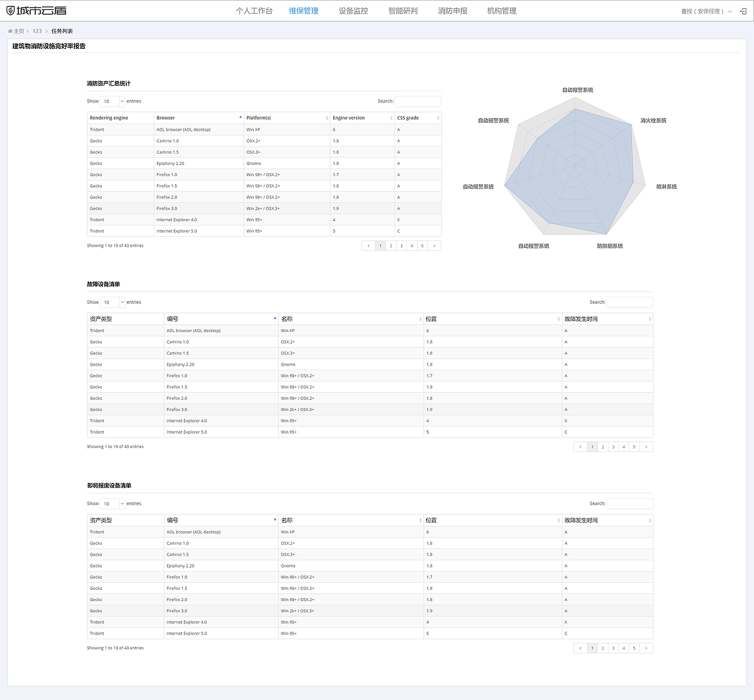Click the 消火栓系统 label on radar chart
The height and width of the screenshot is (700, 754).
pyautogui.click(x=653, y=121)
